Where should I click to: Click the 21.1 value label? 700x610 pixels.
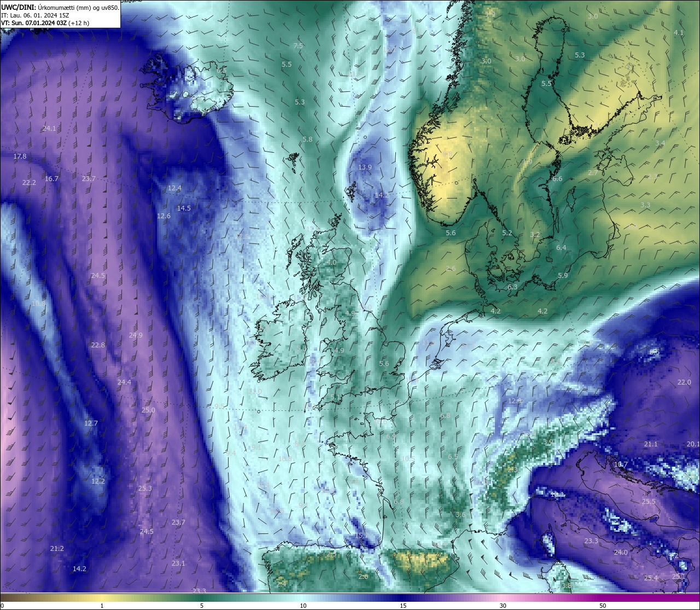coord(651,444)
